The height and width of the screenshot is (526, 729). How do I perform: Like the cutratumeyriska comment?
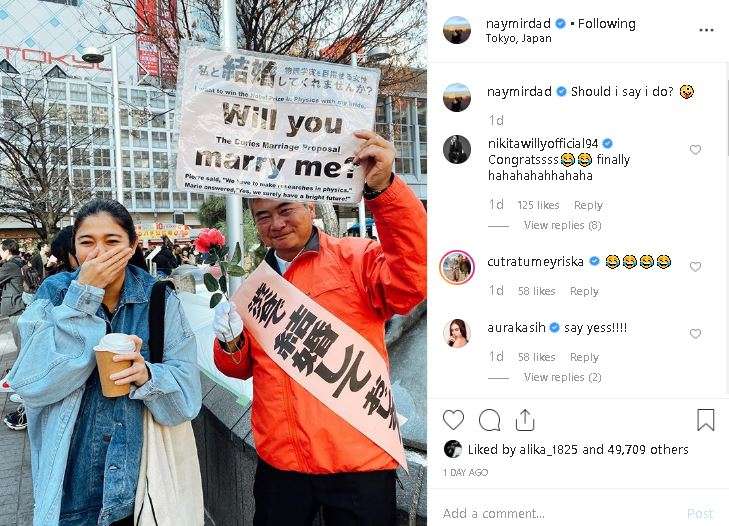(695, 266)
